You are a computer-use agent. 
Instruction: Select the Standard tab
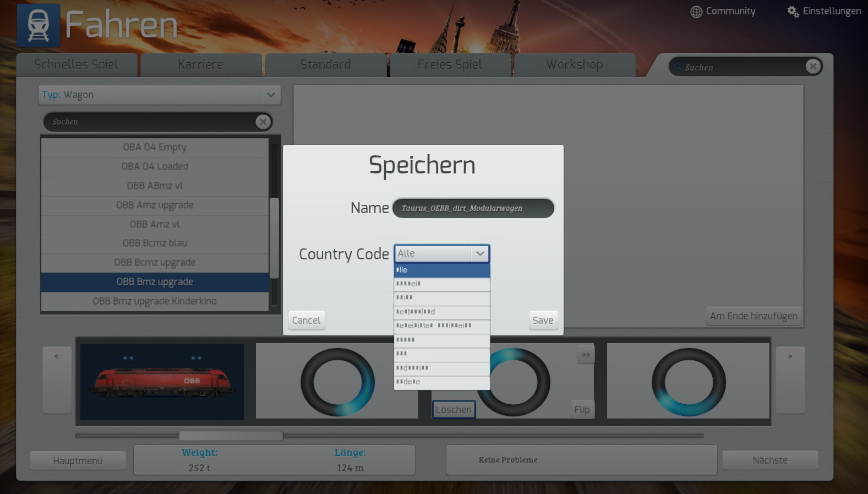click(325, 64)
